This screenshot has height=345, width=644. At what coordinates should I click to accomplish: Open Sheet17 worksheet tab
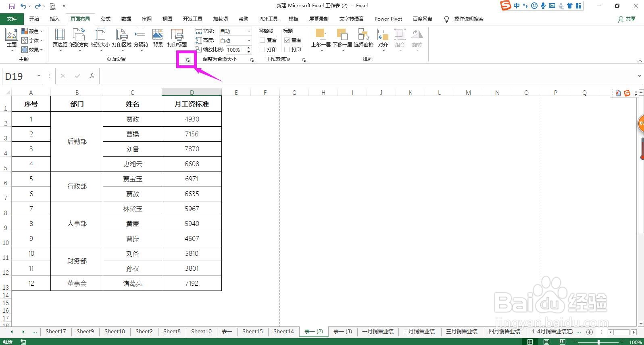click(56, 331)
